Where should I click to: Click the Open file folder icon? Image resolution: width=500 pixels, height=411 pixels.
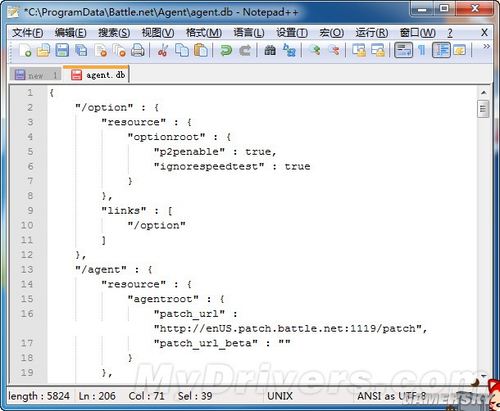43,51
